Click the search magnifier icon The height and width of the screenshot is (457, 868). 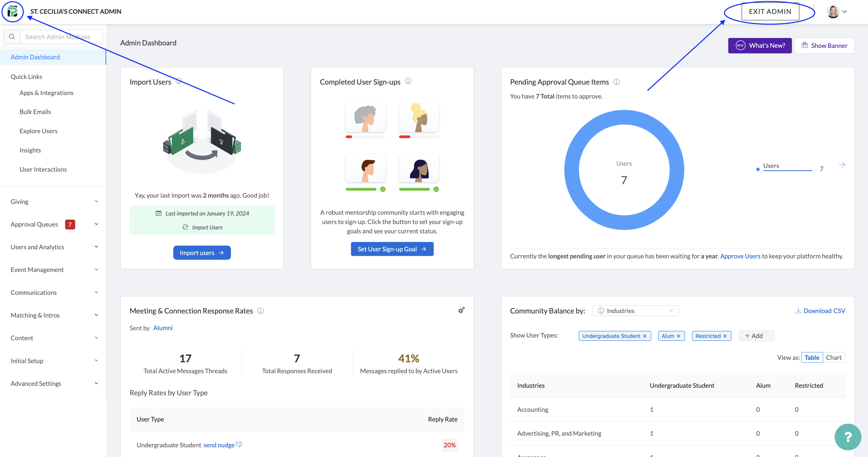[x=12, y=37]
